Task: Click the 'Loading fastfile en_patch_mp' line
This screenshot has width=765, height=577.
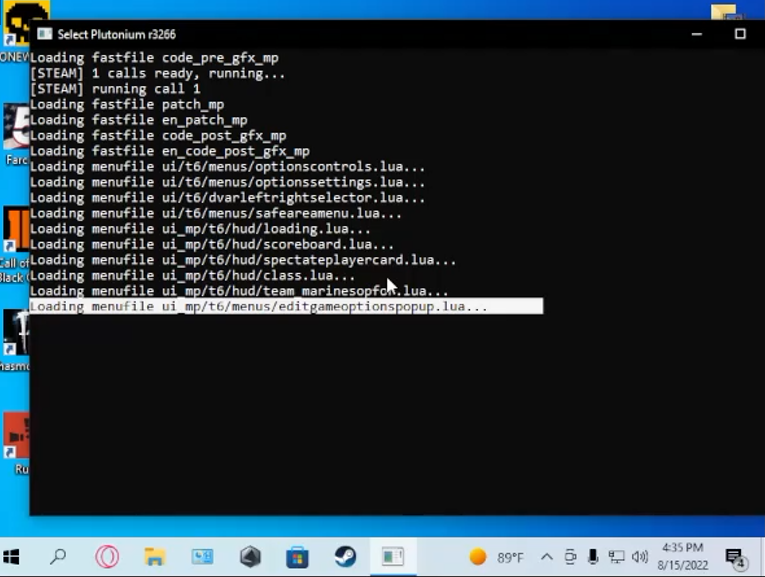Action: point(139,120)
